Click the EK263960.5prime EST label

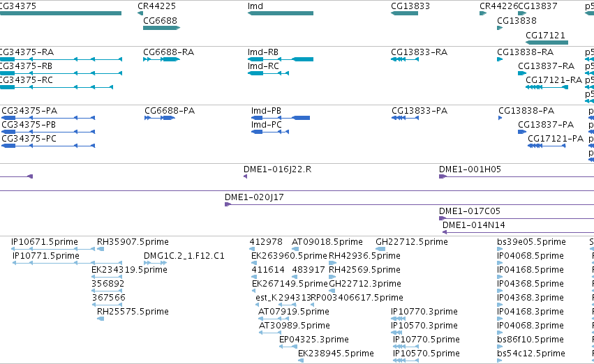(x=289, y=255)
